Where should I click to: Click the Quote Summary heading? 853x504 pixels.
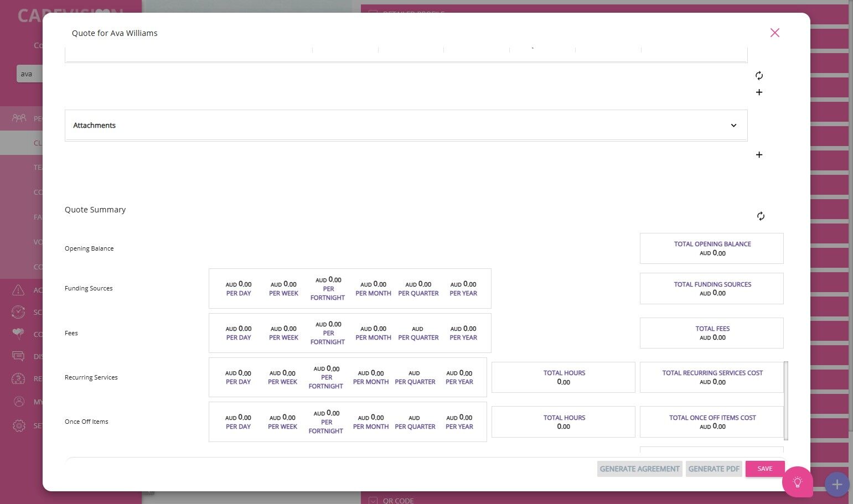[x=95, y=210]
